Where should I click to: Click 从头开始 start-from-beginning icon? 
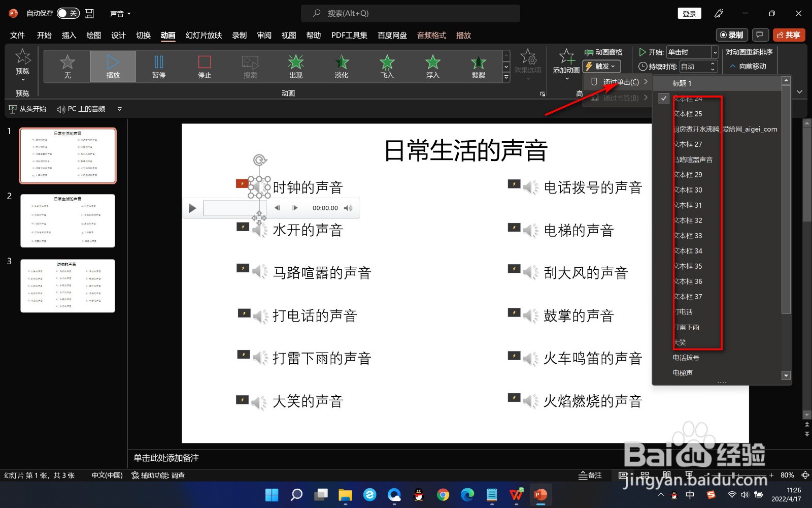pyautogui.click(x=13, y=109)
